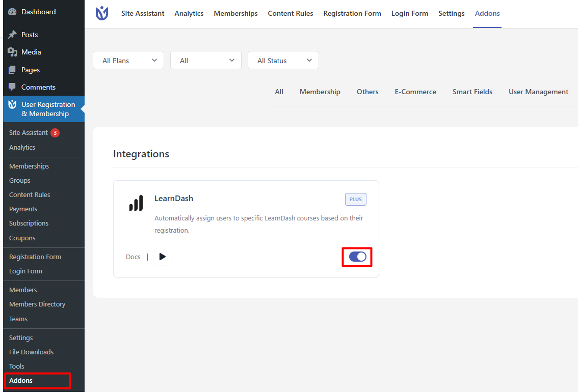Viewport: 578px width, 392px height.
Task: Open Tools in sidebar submenu
Action: (17, 366)
